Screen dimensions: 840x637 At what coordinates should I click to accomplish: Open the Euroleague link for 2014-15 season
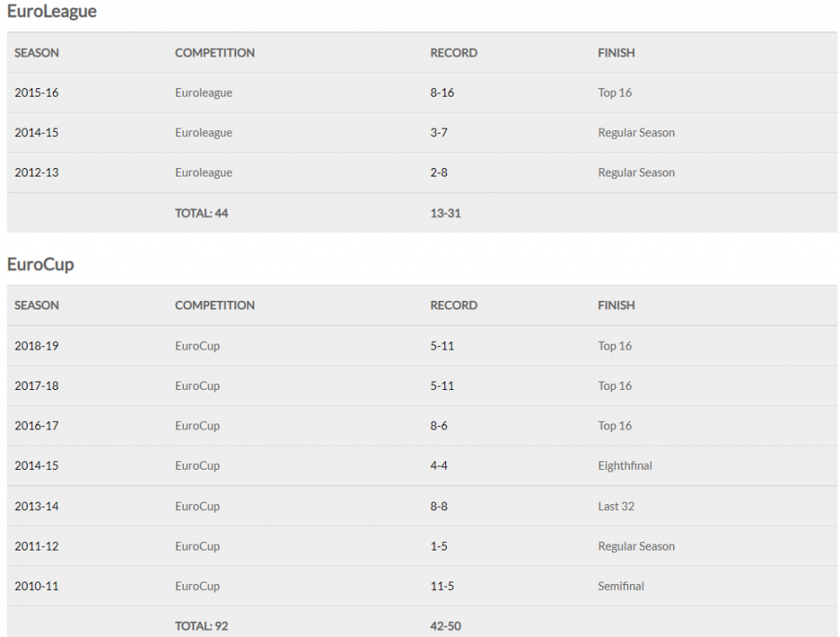(203, 133)
